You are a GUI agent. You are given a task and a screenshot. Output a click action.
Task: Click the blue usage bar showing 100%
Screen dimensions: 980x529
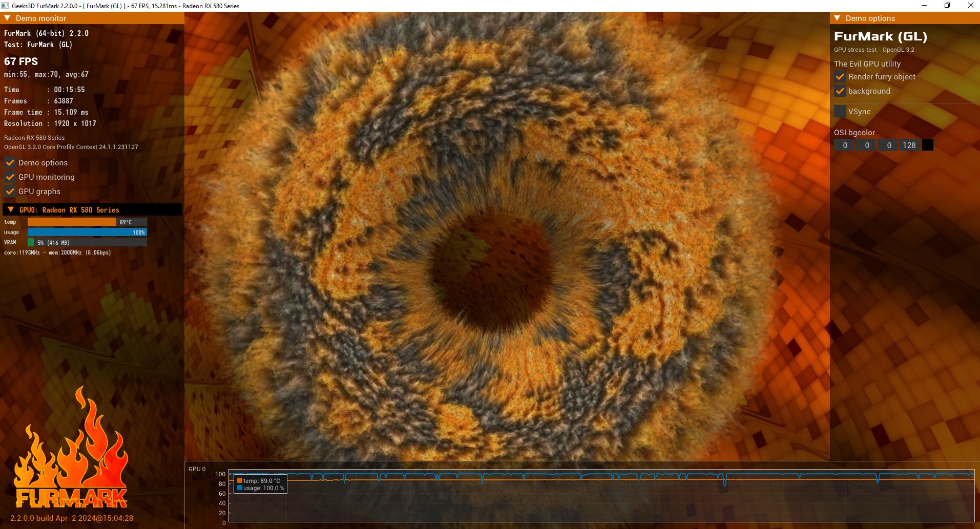(x=87, y=232)
